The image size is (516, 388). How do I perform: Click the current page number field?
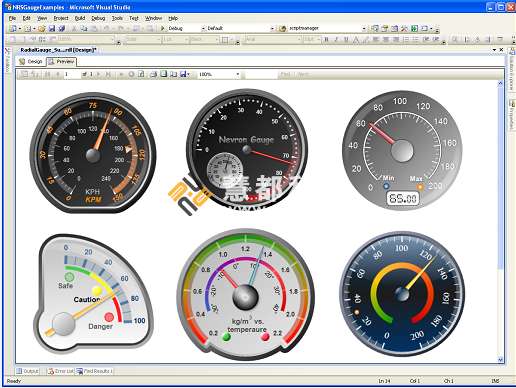coord(72,74)
